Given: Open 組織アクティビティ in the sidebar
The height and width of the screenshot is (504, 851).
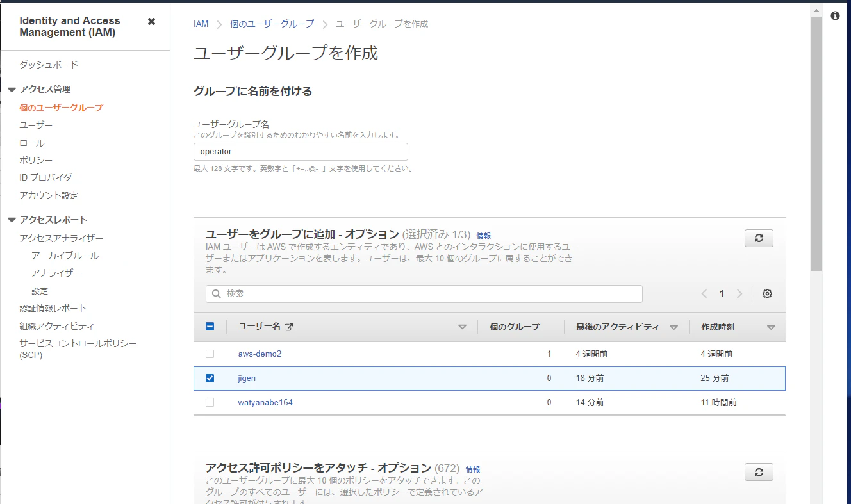Looking at the screenshot, I should coord(56,326).
